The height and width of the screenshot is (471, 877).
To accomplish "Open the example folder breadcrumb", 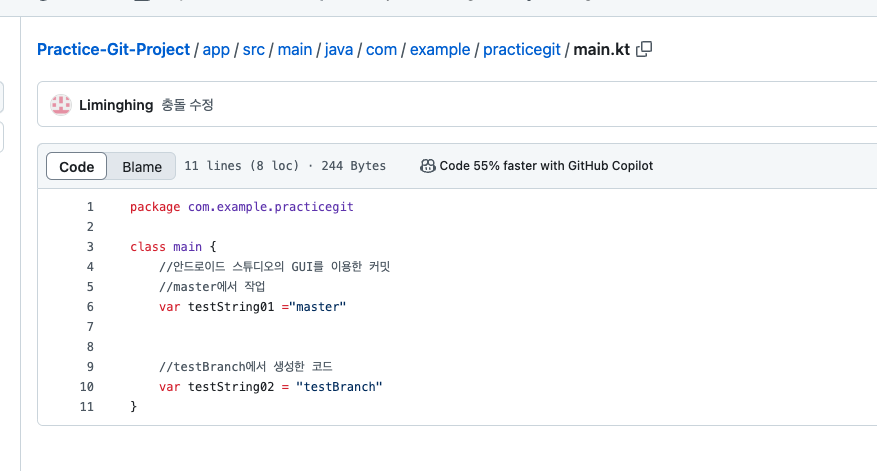I will click(x=440, y=49).
